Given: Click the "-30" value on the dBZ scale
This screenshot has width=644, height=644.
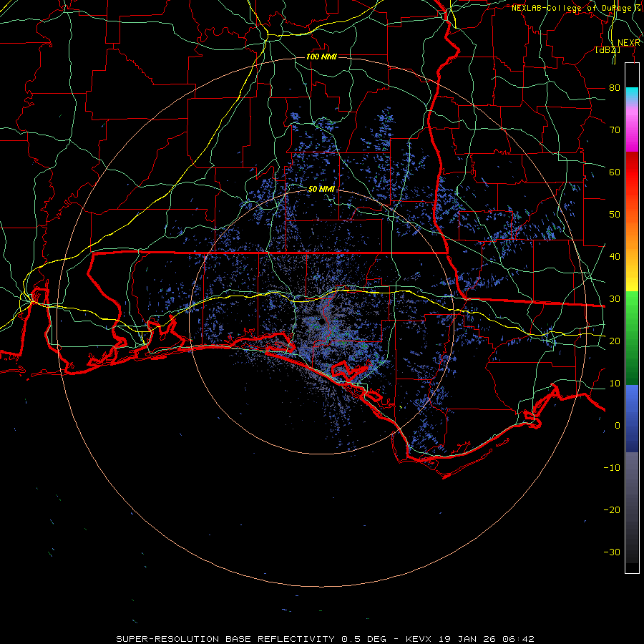Looking at the screenshot, I should click(x=612, y=552).
